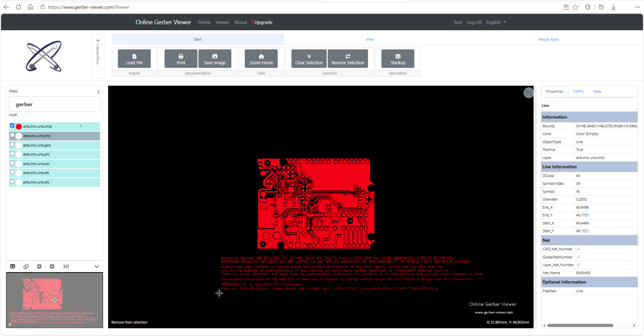Click the white color swatch of arduino-uno.sts

click(19, 183)
